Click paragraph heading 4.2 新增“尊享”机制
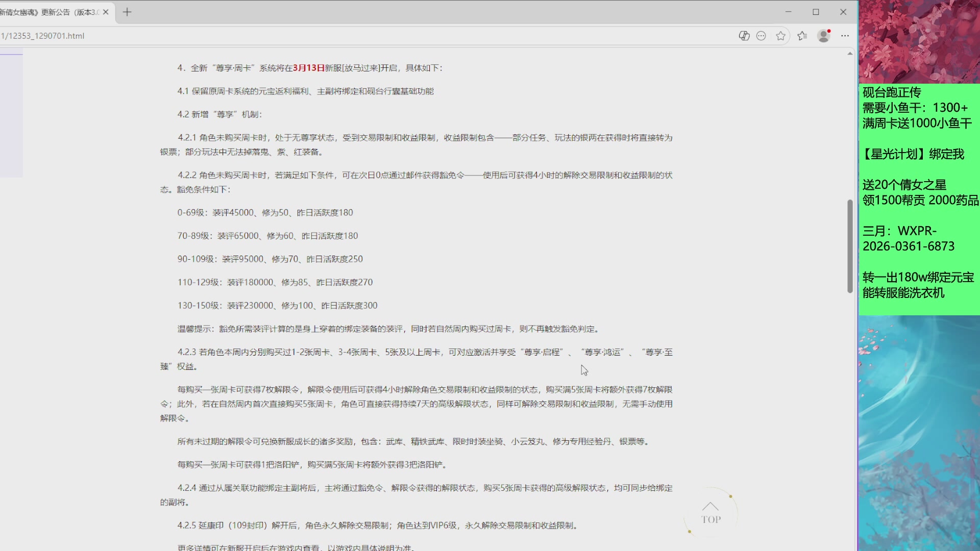Screen dimensions: 980x551 coord(219,114)
